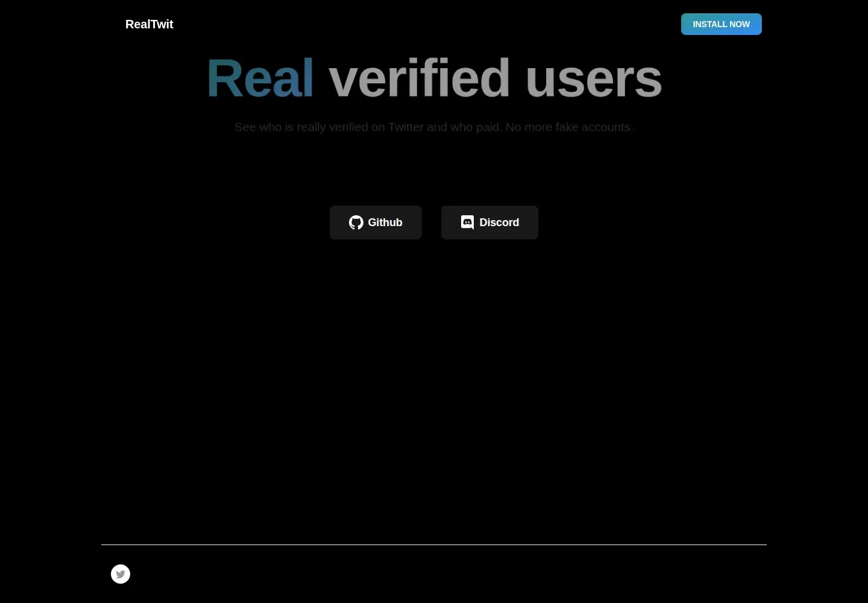Go to the RealTwit home logo
The image size is (868, 603).
(149, 24)
